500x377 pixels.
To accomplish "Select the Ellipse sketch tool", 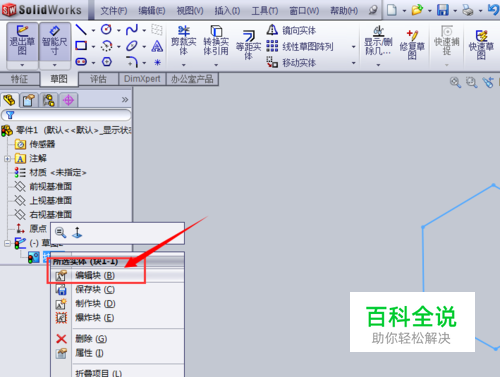I will point(132,46).
